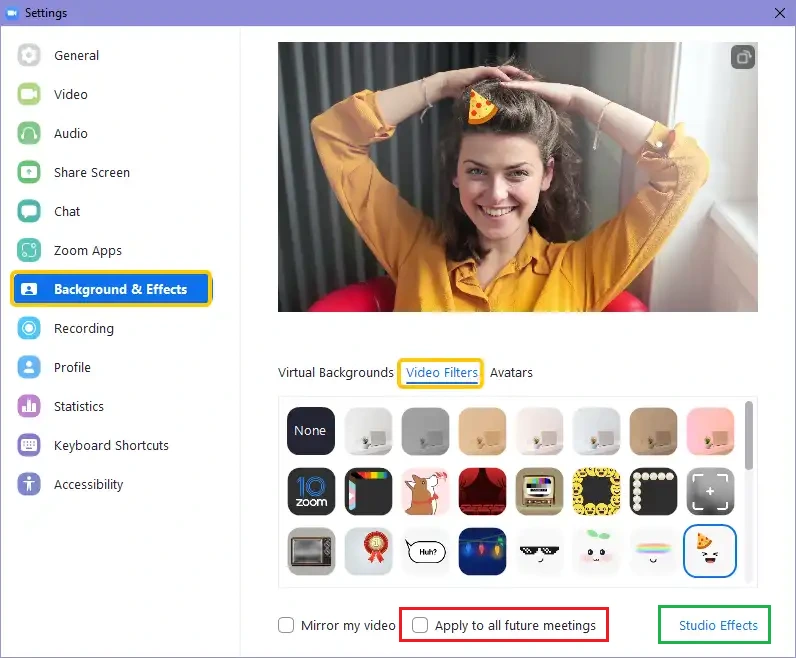796x658 pixels.
Task: Click the video filters list scrollbar
Action: [749, 435]
